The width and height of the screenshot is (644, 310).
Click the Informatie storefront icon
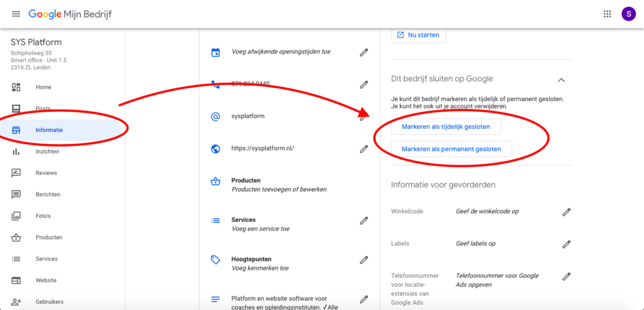[x=16, y=130]
